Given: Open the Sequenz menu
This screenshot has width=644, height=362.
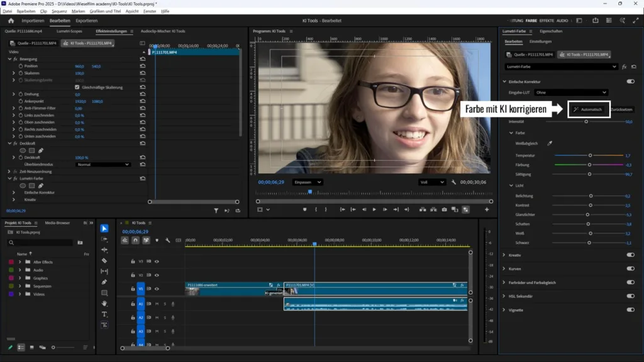Looking at the screenshot, I should (x=59, y=11).
